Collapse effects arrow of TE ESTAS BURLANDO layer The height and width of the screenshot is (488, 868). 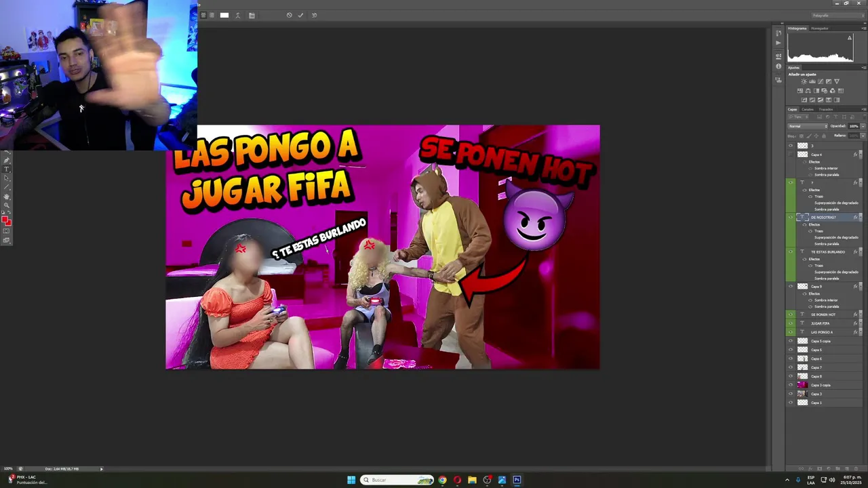coord(861,252)
